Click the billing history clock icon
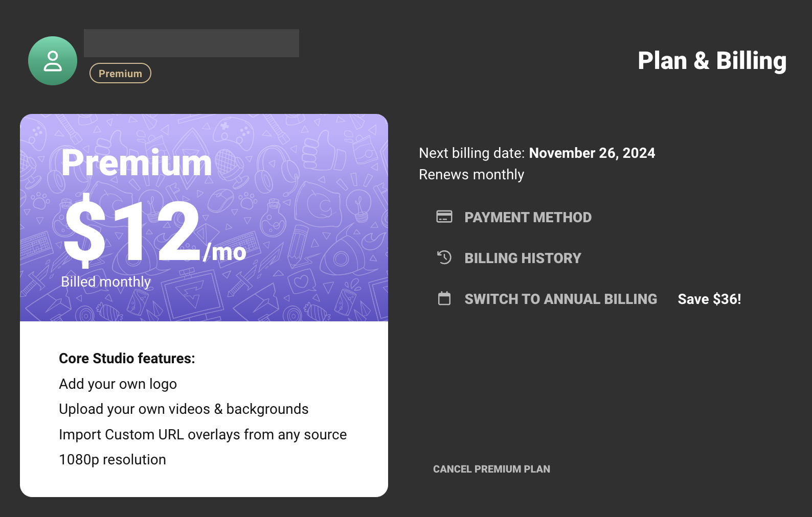 pyautogui.click(x=444, y=257)
